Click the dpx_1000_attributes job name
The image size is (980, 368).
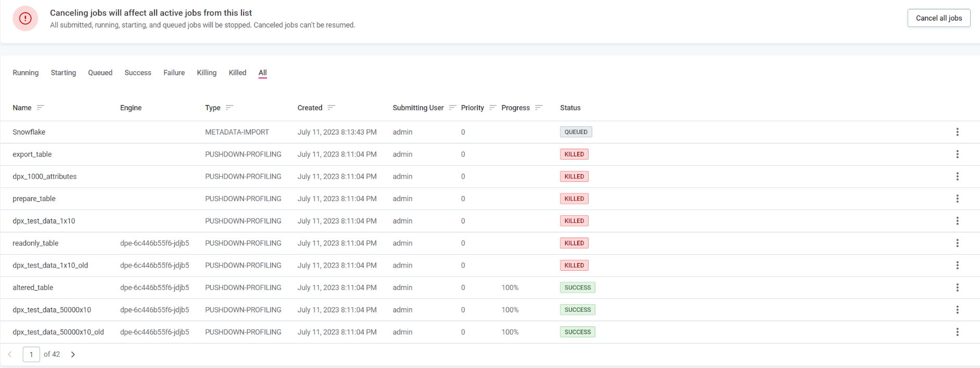coord(45,177)
